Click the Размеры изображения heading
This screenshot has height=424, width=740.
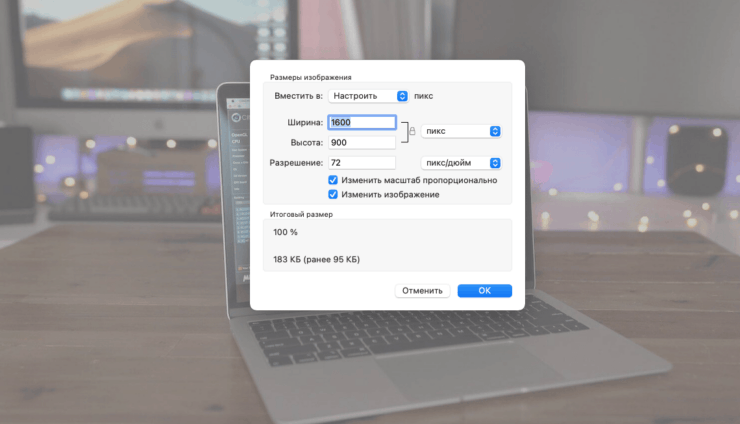(310, 77)
